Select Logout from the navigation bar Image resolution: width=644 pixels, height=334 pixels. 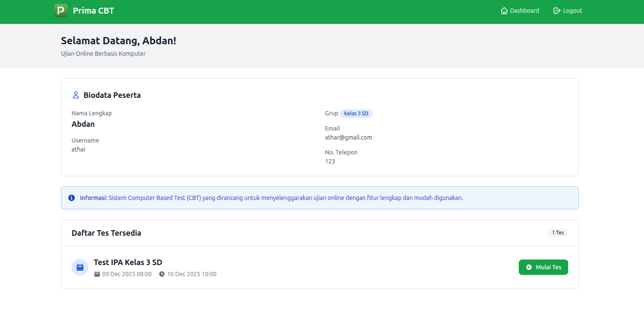pyautogui.click(x=571, y=10)
